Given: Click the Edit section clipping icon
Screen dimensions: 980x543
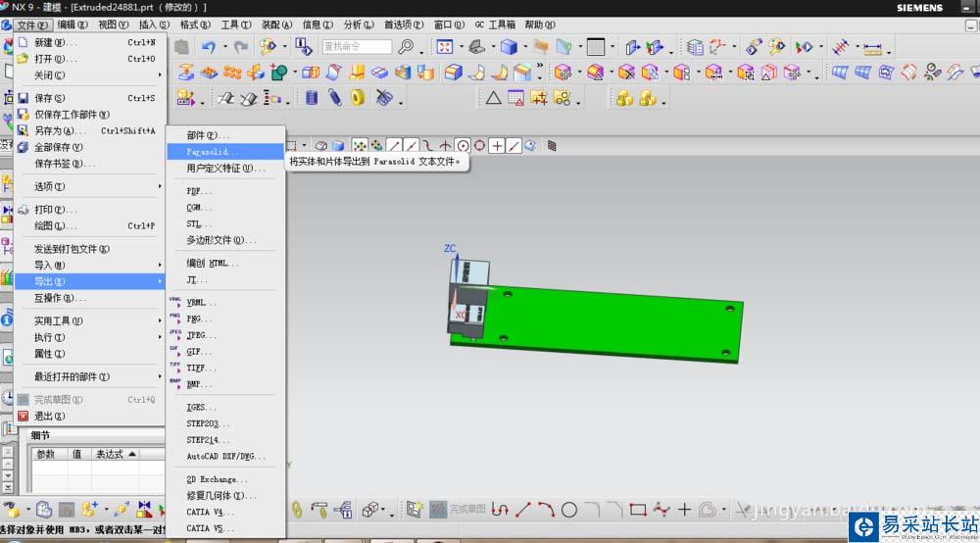Looking at the screenshot, I should 655,47.
